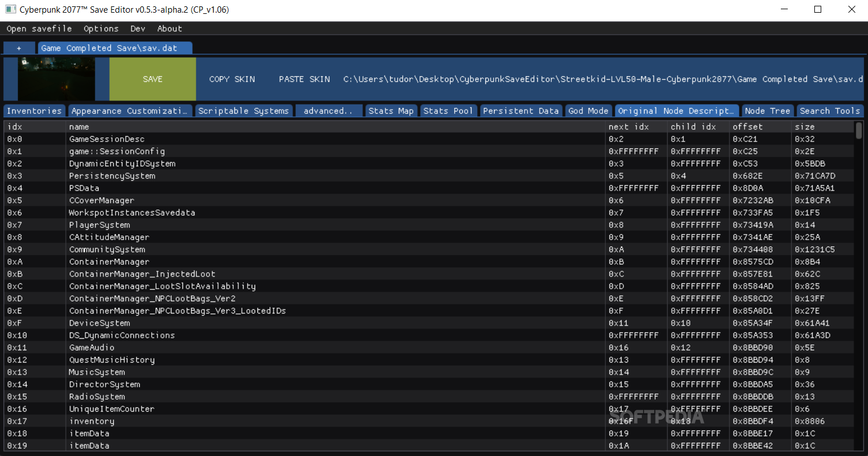Select the CommunitySystem row name

click(107, 249)
